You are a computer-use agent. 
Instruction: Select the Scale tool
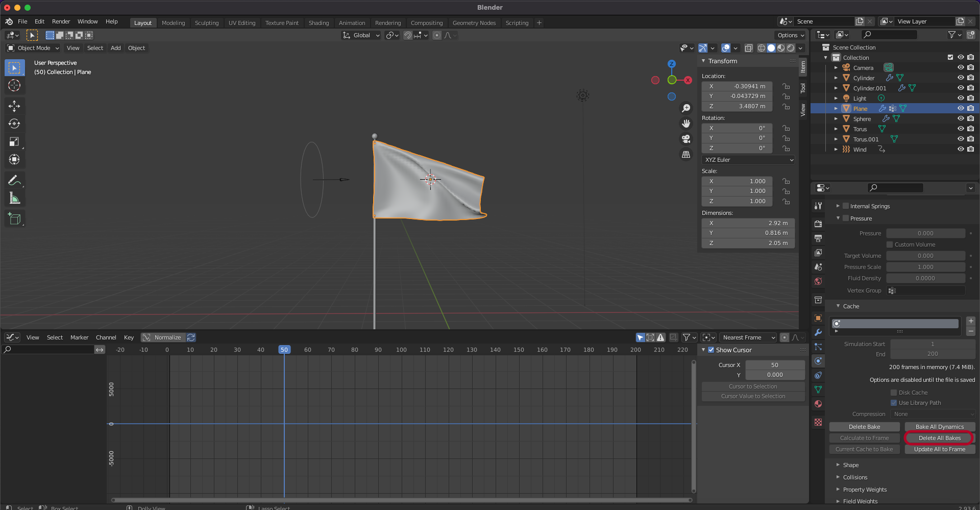pos(14,141)
